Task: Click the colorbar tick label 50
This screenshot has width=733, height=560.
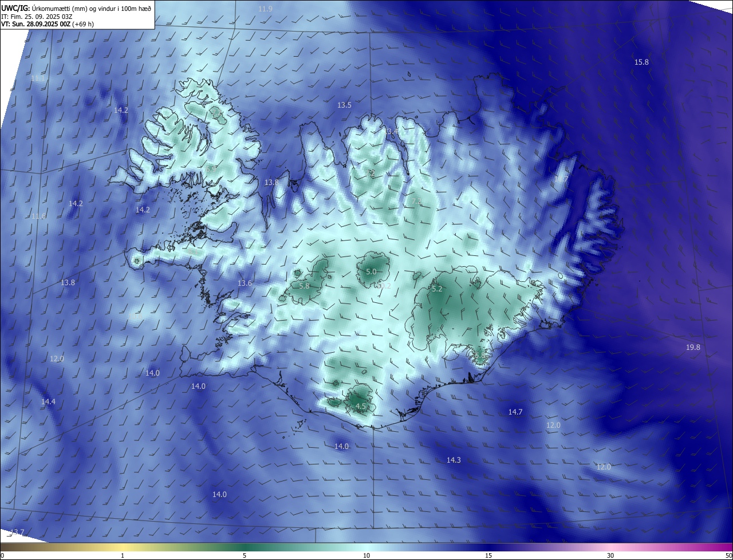Action: point(728,555)
